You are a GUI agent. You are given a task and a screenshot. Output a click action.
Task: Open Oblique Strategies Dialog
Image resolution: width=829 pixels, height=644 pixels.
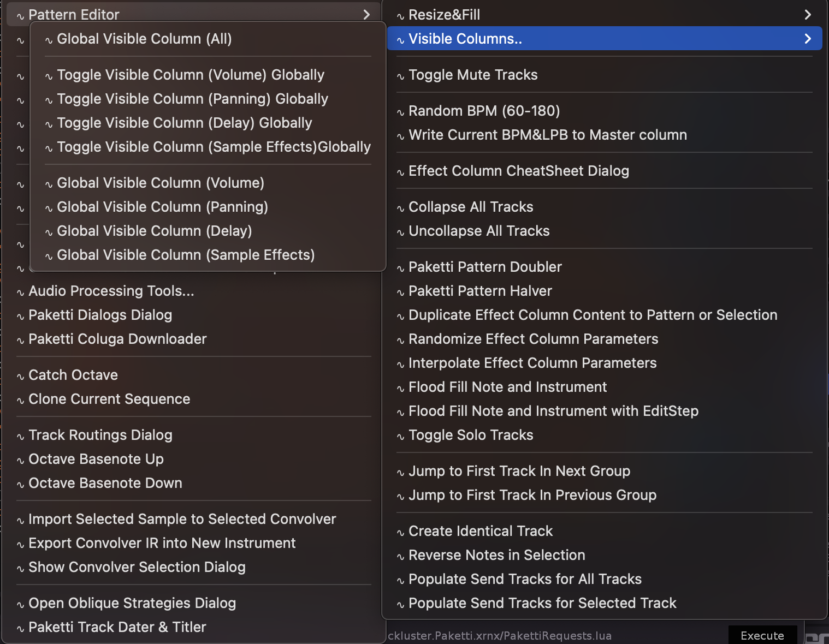(x=132, y=603)
